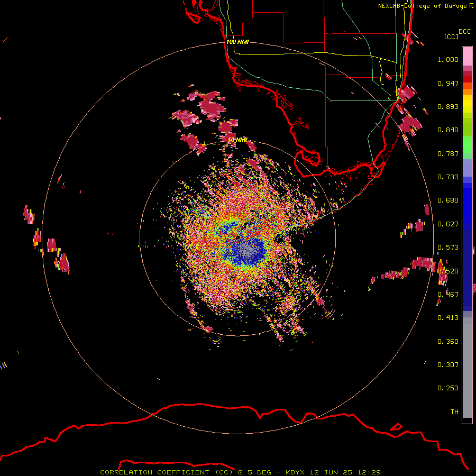Click the 0.307 color scale value
476x476 pixels.
click(x=448, y=364)
